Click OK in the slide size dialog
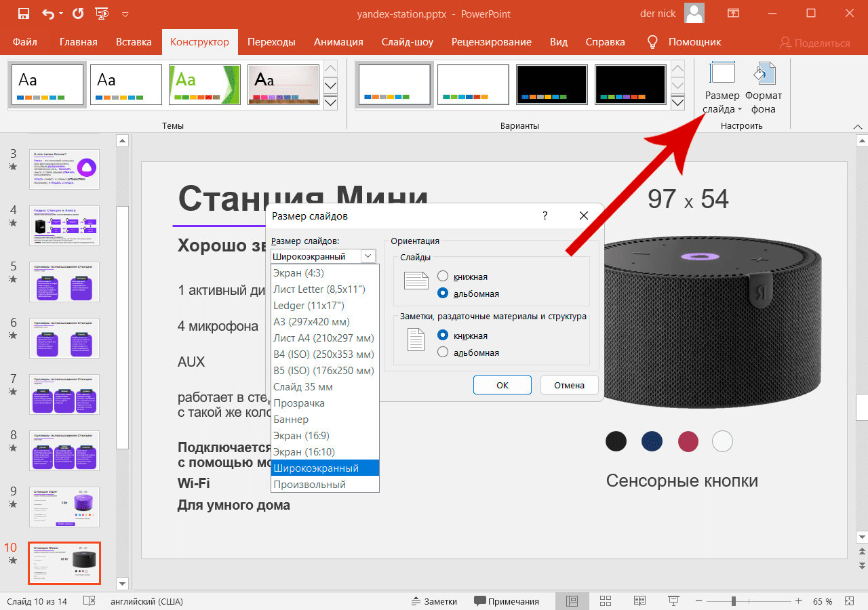The image size is (868, 610). coord(502,385)
